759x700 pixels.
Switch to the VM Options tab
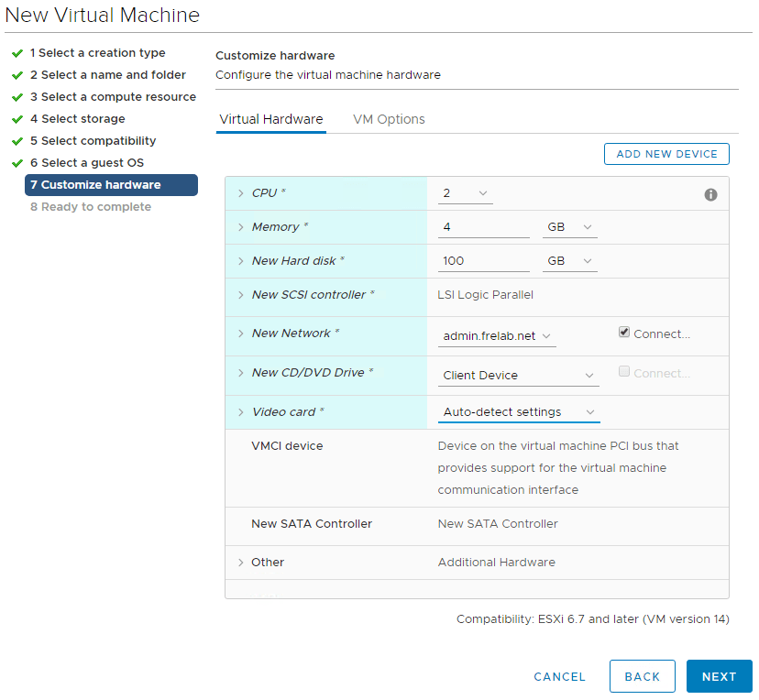pyautogui.click(x=389, y=119)
